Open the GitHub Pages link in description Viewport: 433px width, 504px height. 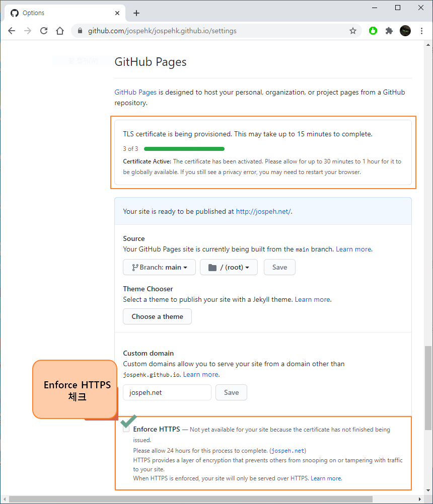pyautogui.click(x=135, y=92)
